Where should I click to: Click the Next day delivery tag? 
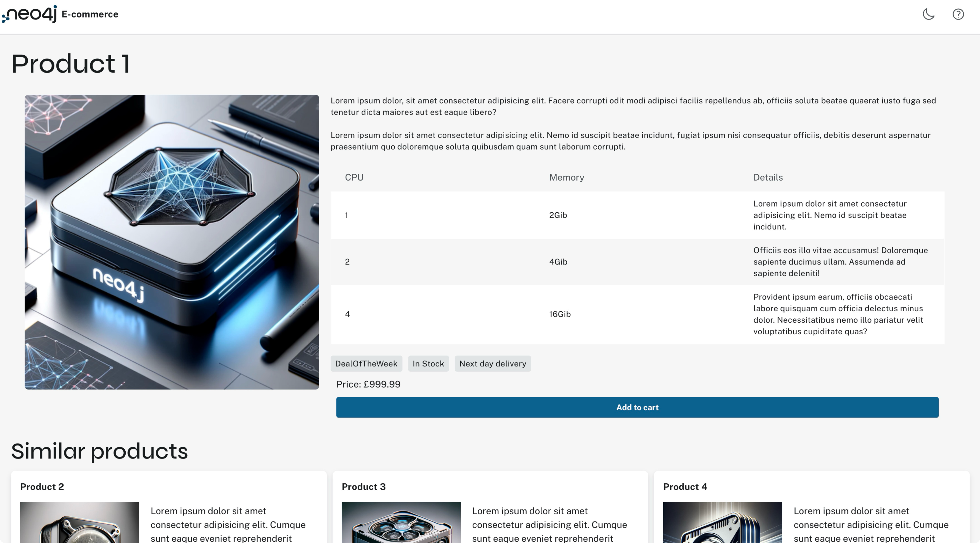(x=493, y=364)
